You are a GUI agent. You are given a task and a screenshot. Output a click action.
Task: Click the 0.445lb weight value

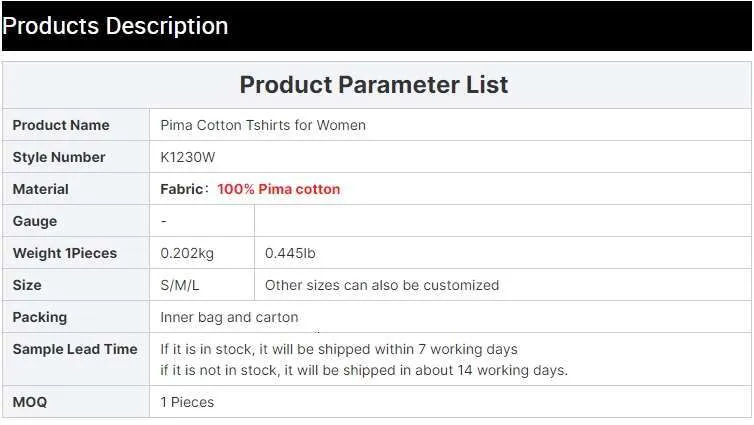coord(290,253)
